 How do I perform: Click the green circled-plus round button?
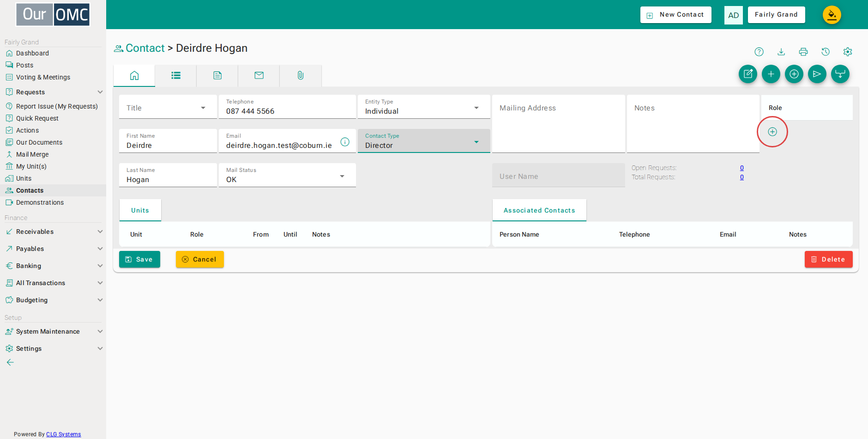(794, 74)
